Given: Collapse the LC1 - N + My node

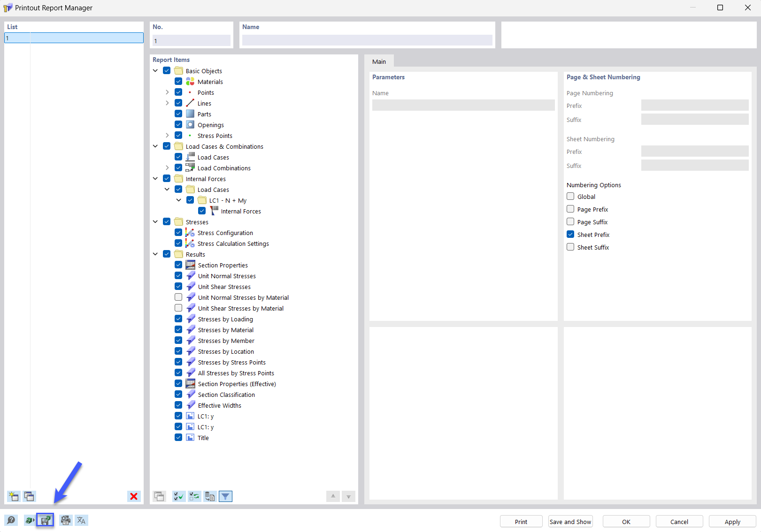Looking at the screenshot, I should coord(179,200).
